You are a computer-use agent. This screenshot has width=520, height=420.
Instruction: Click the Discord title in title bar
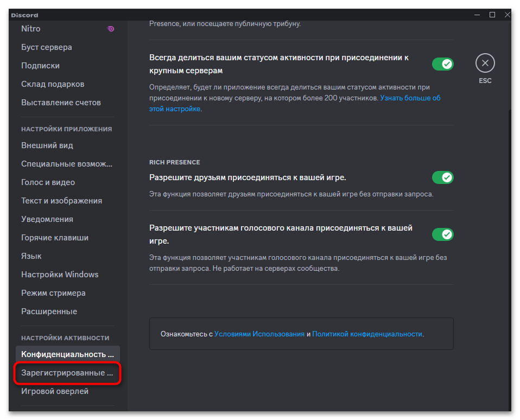[x=24, y=15]
